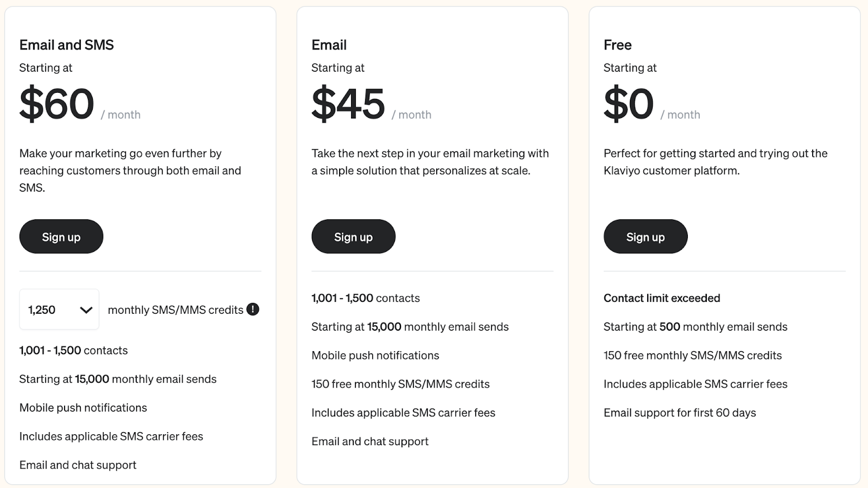Select the Email plan heading

point(329,45)
